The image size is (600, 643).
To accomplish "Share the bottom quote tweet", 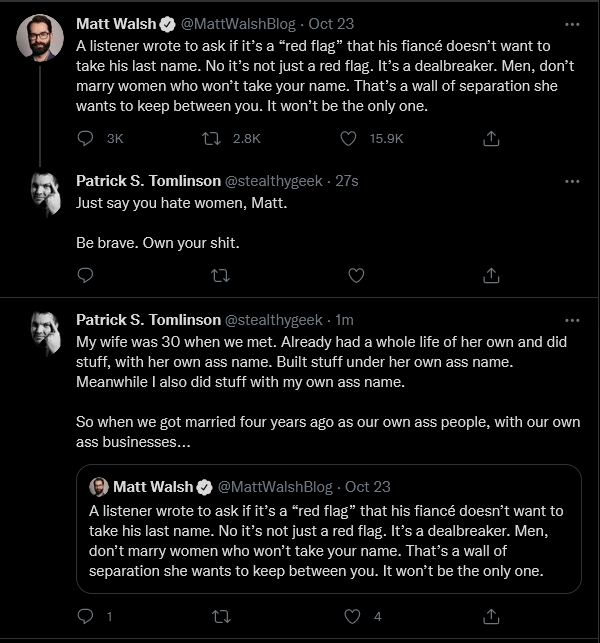I will coord(491,616).
